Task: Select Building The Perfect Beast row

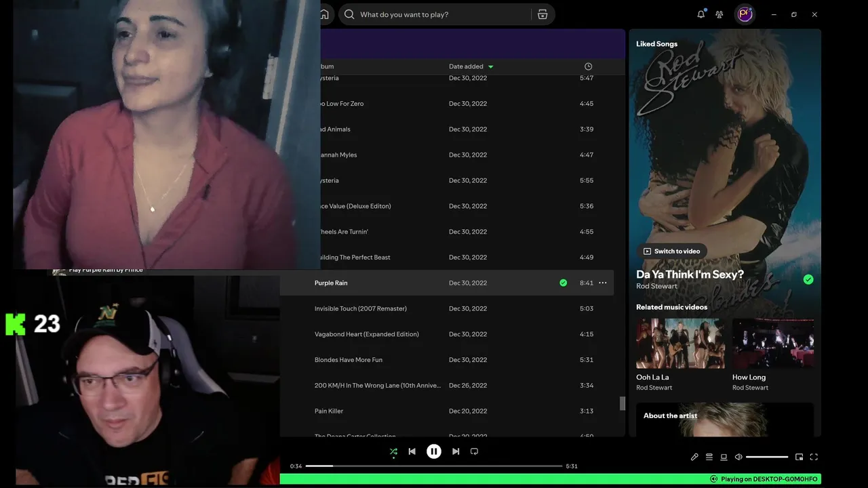Action: tap(468, 258)
